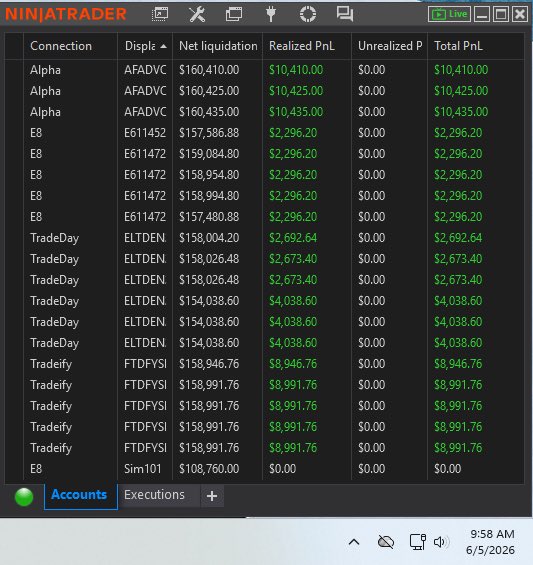Screen dimensions: 533x565
Task: Switch to the Accounts tab
Action: (x=81, y=496)
